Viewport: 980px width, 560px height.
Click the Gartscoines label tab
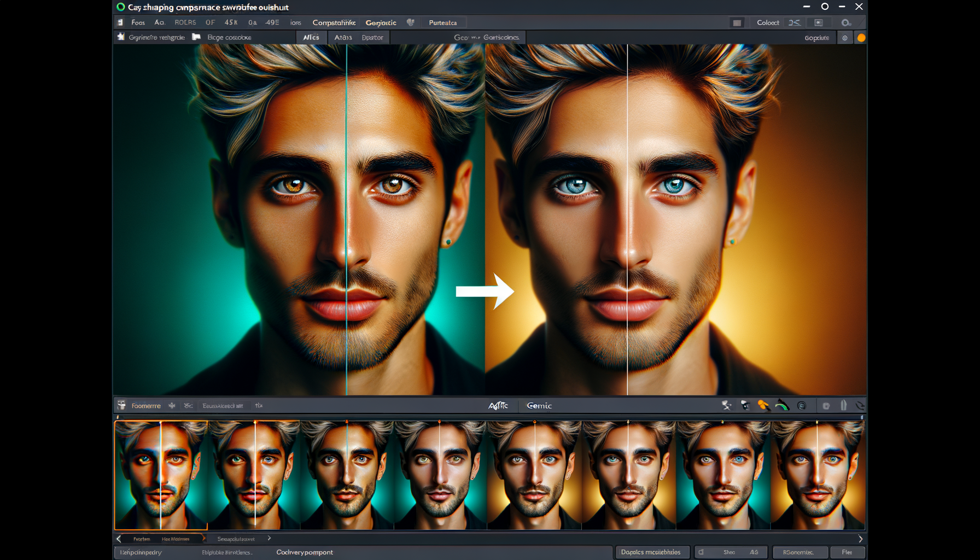point(501,37)
